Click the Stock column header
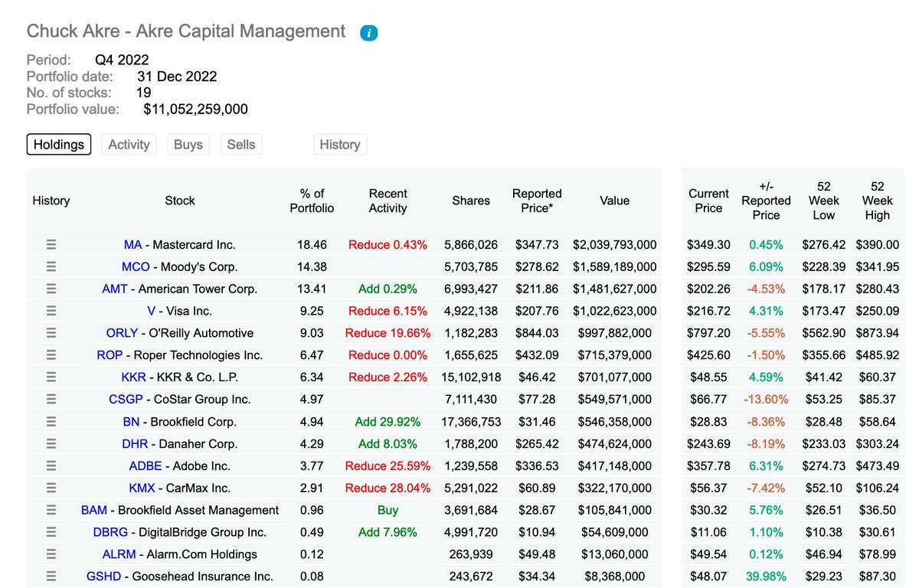Screen dimensions: 919x588 click(180, 201)
